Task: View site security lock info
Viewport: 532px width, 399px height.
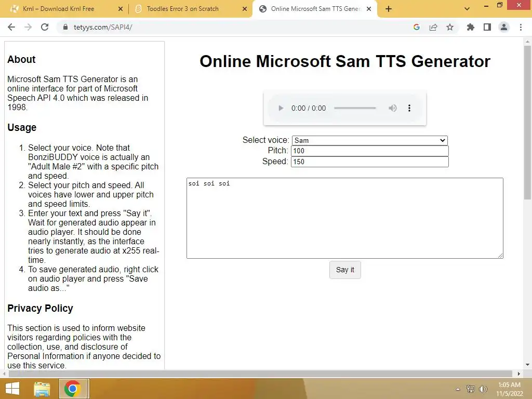Action: pos(65,27)
